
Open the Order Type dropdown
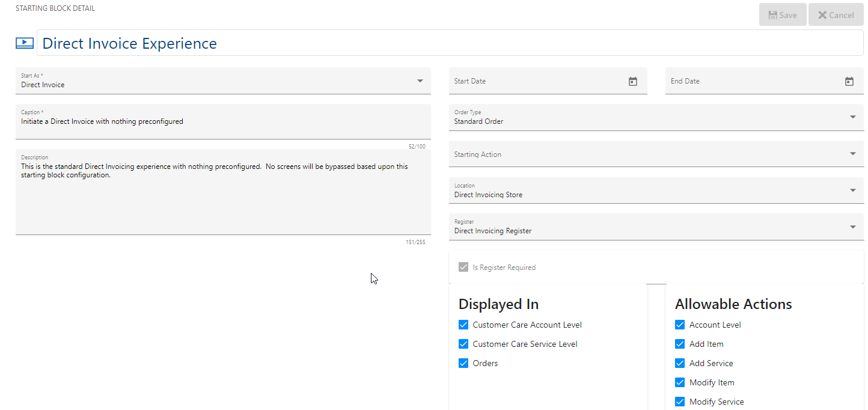tap(656, 117)
